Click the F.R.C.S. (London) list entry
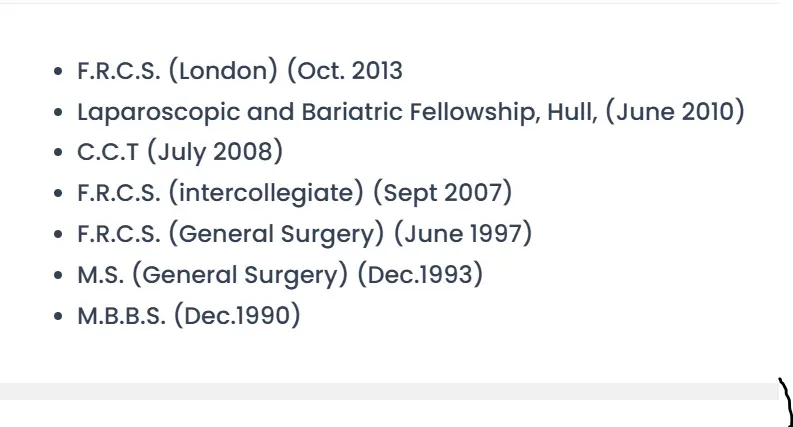Viewport: 793px width, 427px height. (240, 71)
